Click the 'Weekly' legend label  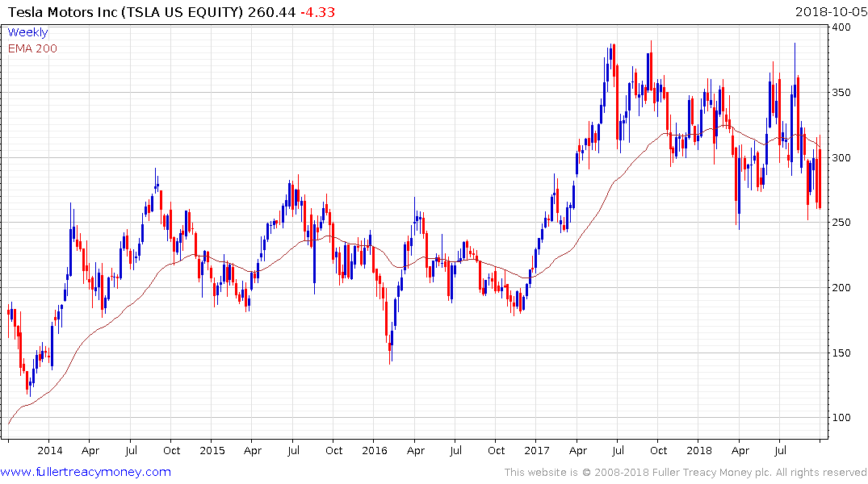[x=27, y=32]
